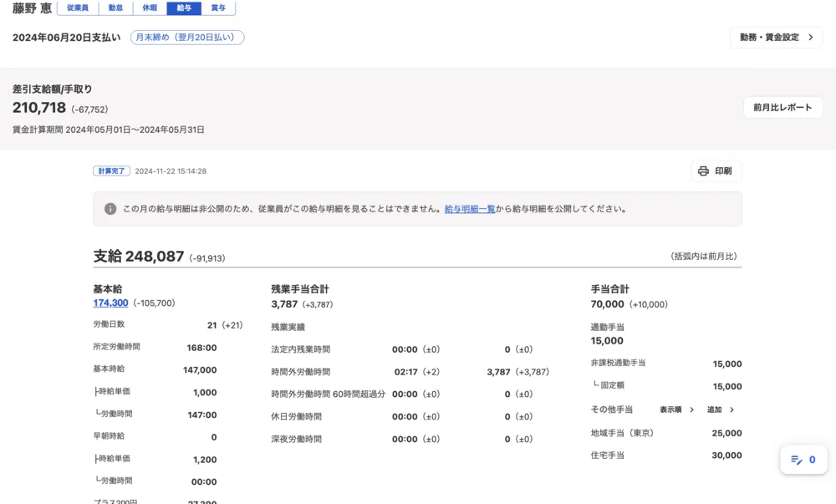This screenshot has width=836, height=504.
Task: Open the 従業員 tab
Action: coord(78,8)
